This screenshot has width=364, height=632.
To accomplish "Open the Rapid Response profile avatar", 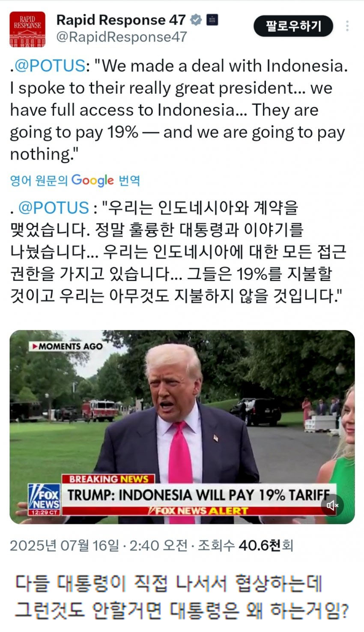I will (27, 29).
